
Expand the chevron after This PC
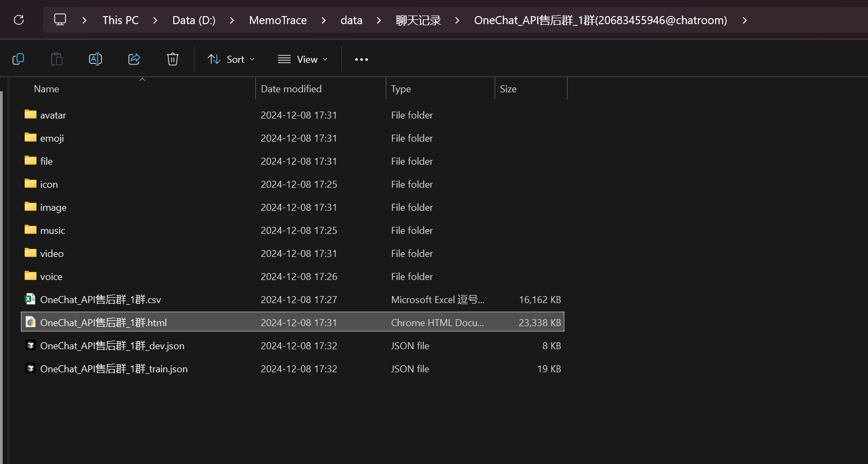coord(155,20)
